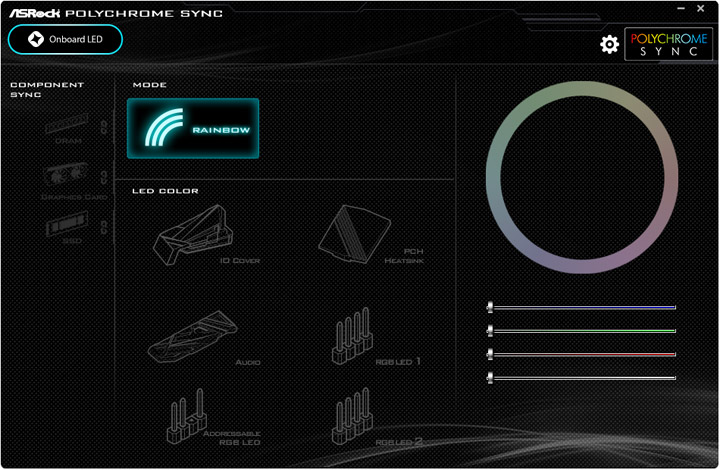Select the SSD component icon

[67, 223]
